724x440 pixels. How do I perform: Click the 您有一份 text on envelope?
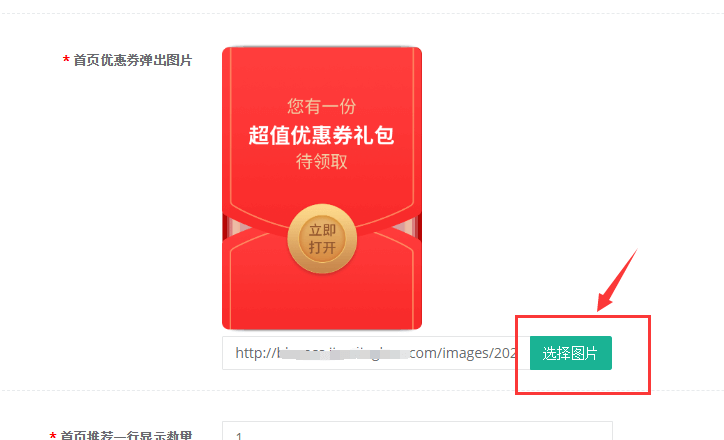tap(322, 107)
